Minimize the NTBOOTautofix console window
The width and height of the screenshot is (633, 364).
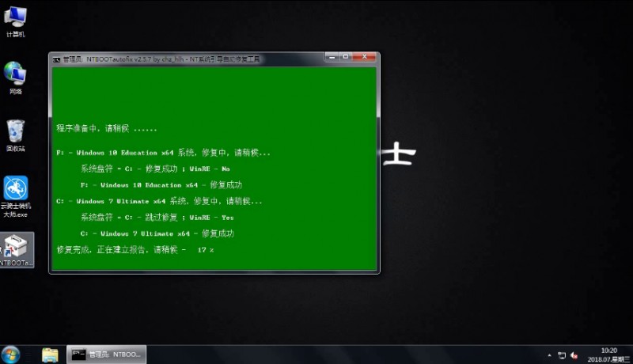tap(332, 57)
